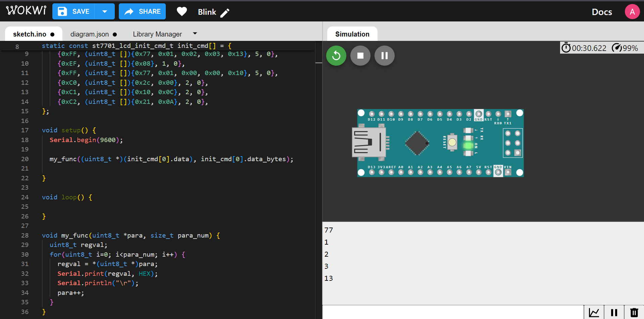Select the sketch.ino tab

pyautogui.click(x=30, y=34)
